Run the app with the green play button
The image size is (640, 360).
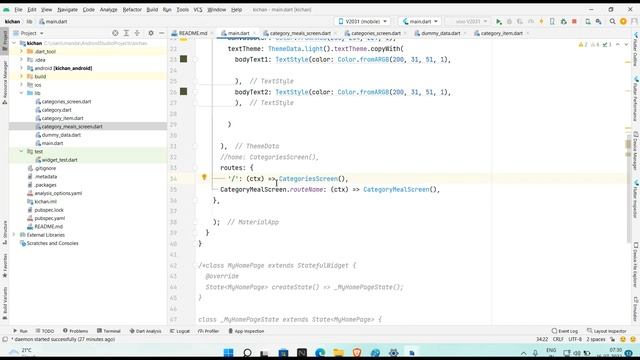[498, 21]
